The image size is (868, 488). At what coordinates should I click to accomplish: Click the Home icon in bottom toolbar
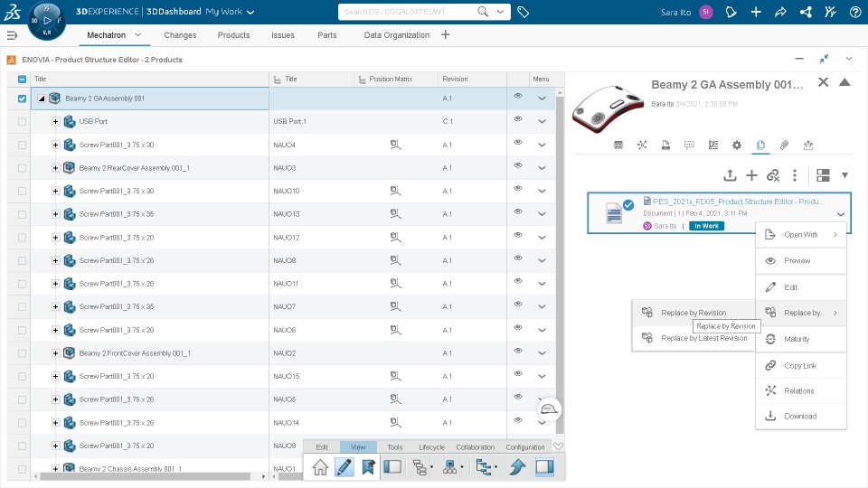pyautogui.click(x=320, y=467)
